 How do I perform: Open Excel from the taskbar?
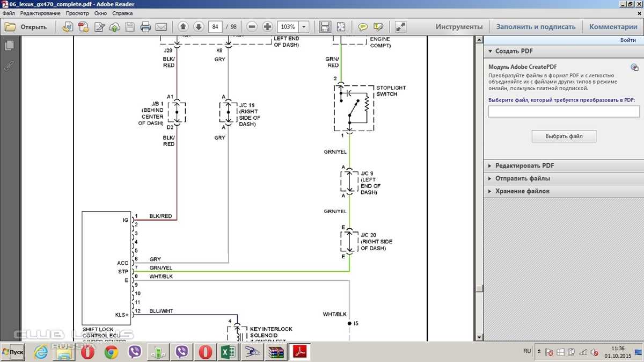pyautogui.click(x=229, y=352)
